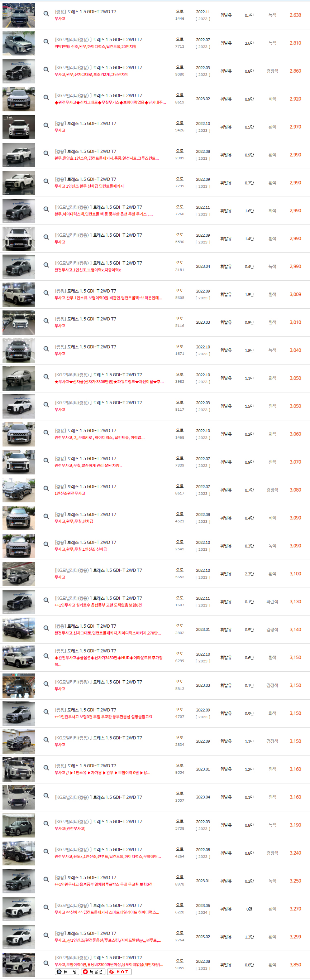The height and width of the screenshot is (980, 310).
Task: Click description '1인신조완전무사고'
Action: coord(70,493)
